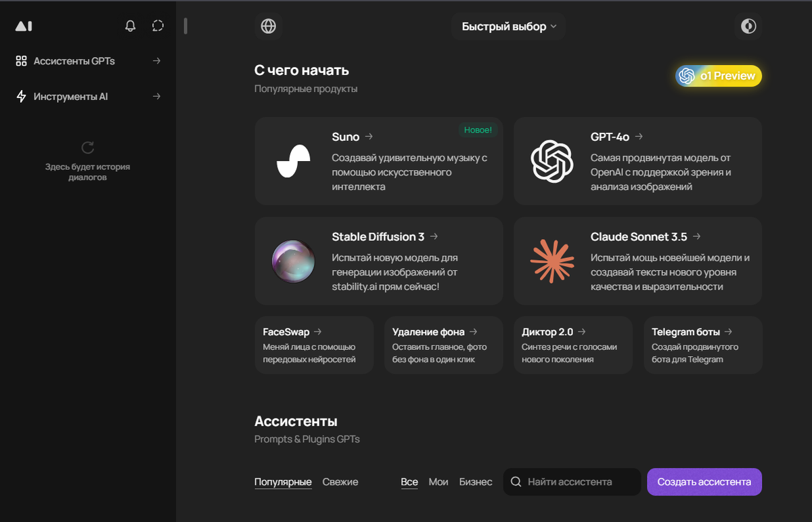Click arrow beside FaceSwap title
Image resolution: width=812 pixels, height=522 pixels.
pos(317,332)
